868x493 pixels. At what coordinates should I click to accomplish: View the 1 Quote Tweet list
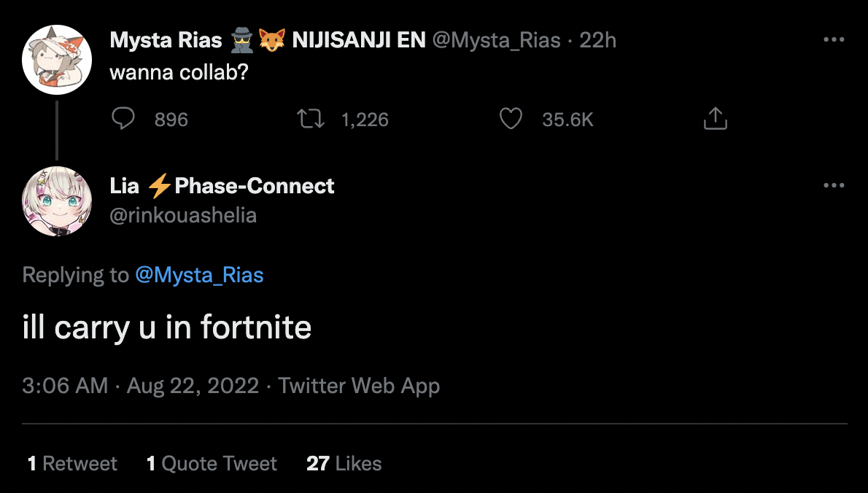tap(212, 464)
